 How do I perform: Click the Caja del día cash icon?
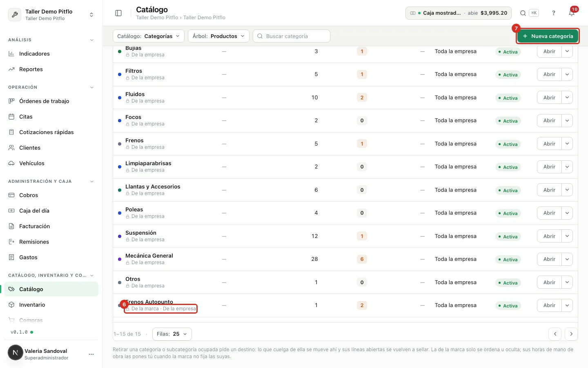pos(11,211)
